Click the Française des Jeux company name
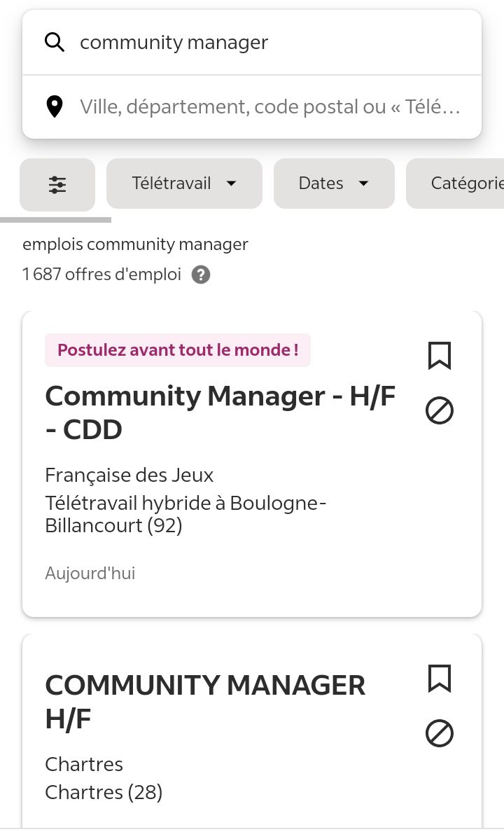Screen dimensions: 504x839 coord(129,476)
